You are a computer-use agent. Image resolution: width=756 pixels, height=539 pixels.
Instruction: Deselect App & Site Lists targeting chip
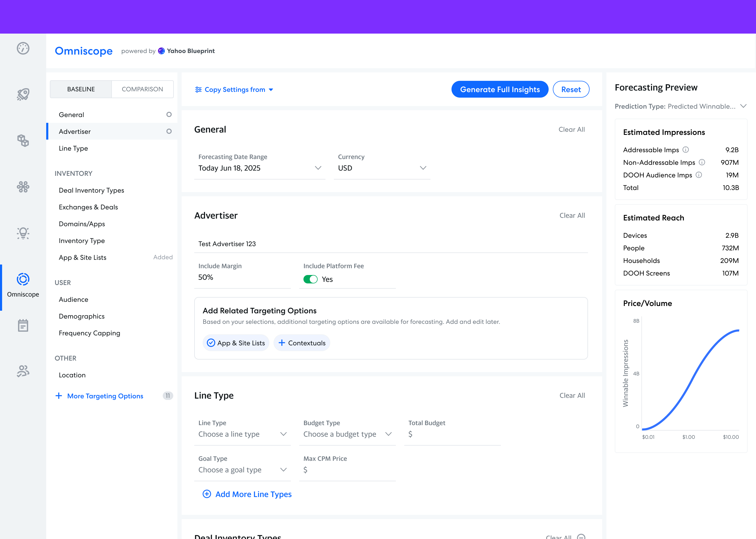[x=236, y=343]
